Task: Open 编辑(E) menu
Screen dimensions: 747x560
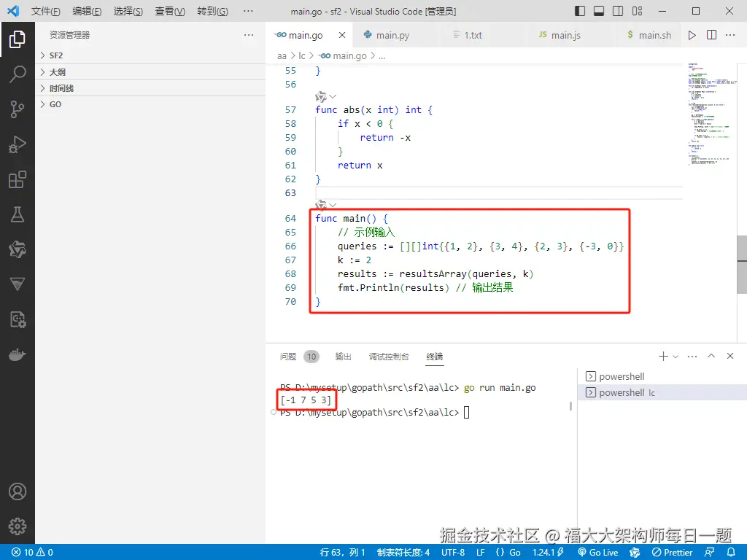Action: (x=87, y=11)
